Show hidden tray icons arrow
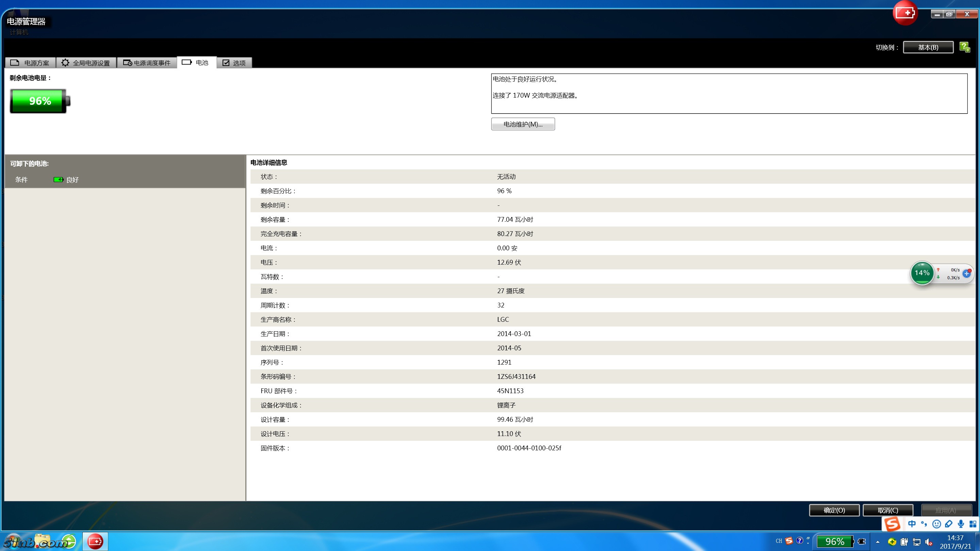The height and width of the screenshot is (551, 980). (x=878, y=542)
